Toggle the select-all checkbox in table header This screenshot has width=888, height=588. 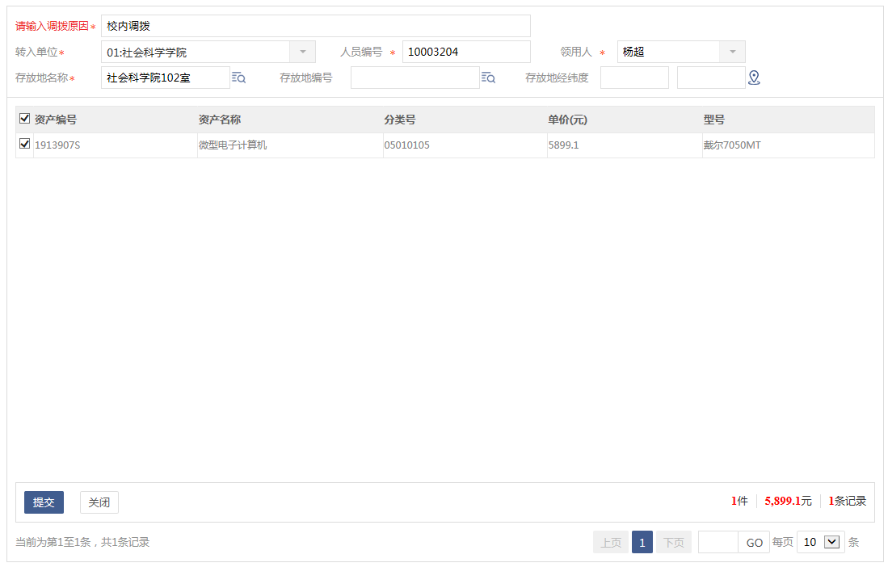(24, 118)
